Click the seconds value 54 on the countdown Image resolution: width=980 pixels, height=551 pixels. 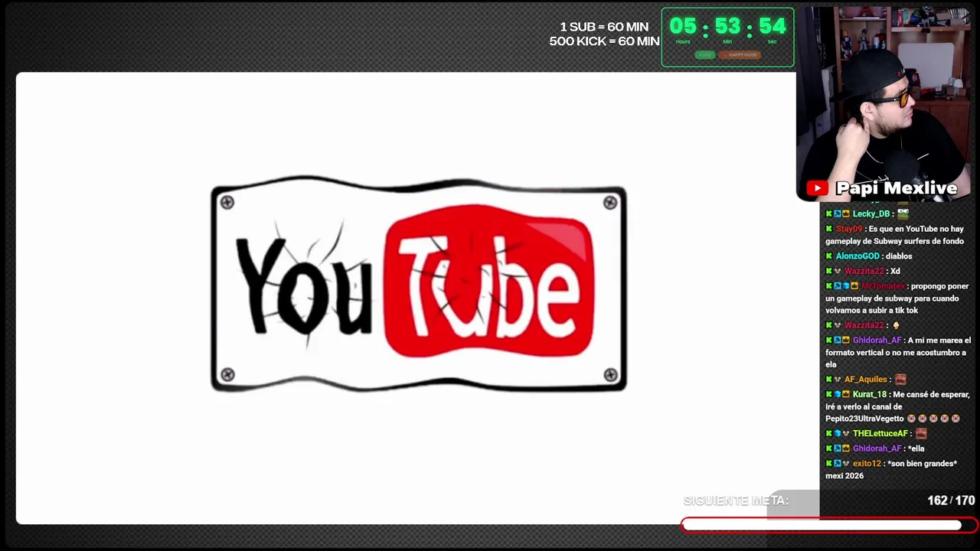(773, 27)
